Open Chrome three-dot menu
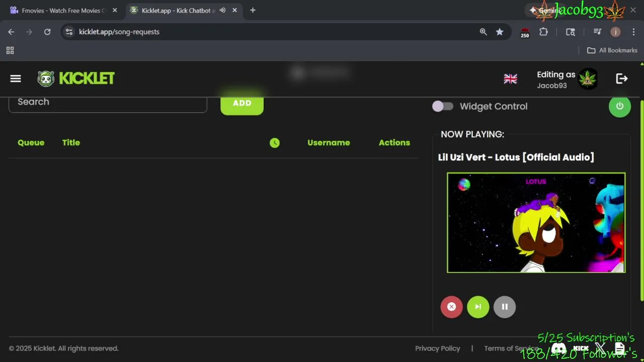The image size is (644, 362). [x=633, y=32]
